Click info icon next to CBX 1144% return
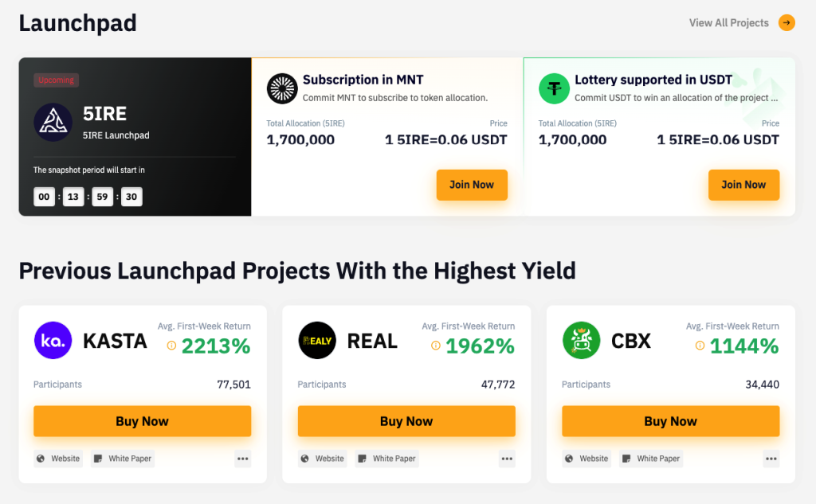 click(x=700, y=346)
